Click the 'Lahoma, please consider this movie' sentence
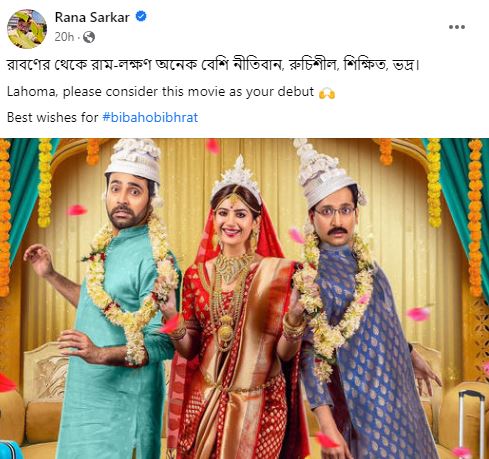The height and width of the screenshot is (459, 489). coord(160,92)
